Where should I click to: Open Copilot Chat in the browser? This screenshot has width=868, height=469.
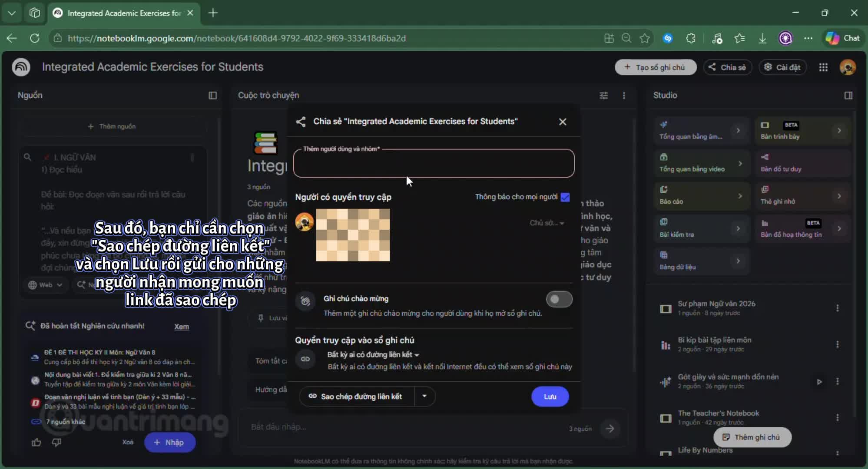pyautogui.click(x=843, y=38)
